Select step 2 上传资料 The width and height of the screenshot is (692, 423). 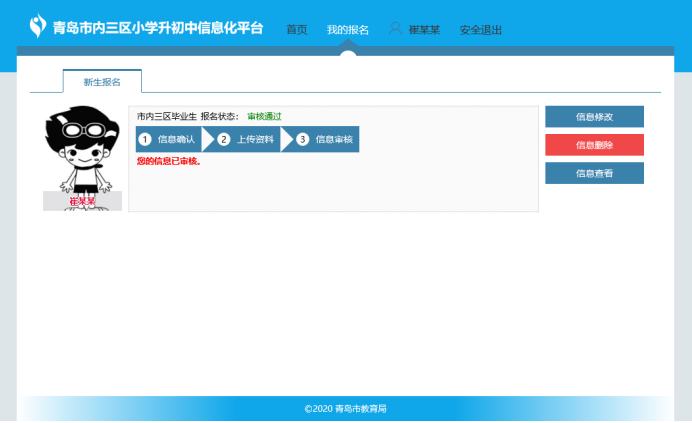247,139
